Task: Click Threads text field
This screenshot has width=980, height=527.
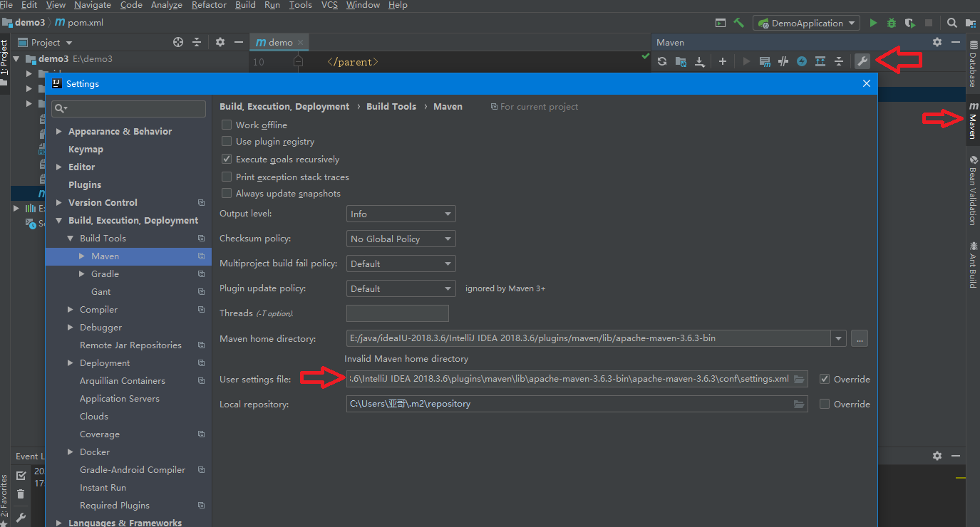Action: click(x=398, y=313)
